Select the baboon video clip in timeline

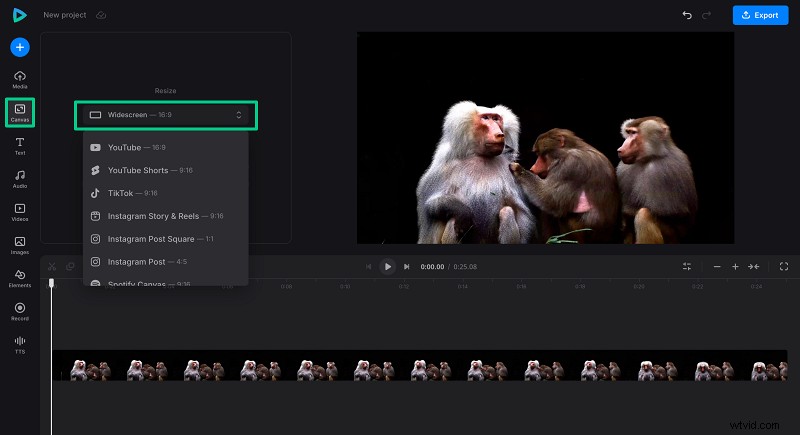coord(420,366)
